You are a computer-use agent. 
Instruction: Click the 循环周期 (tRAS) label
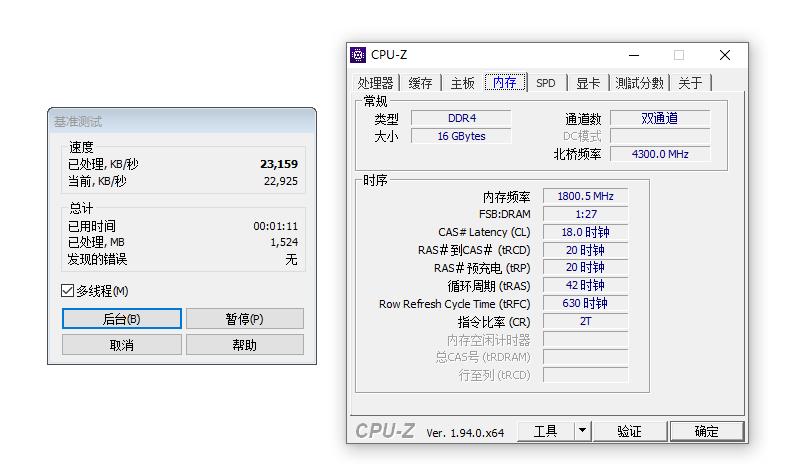pyautogui.click(x=489, y=286)
